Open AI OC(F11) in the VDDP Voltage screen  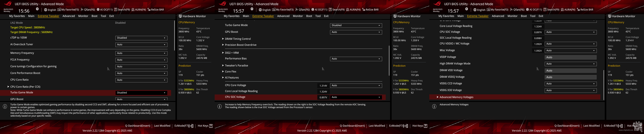coord(534,10)
